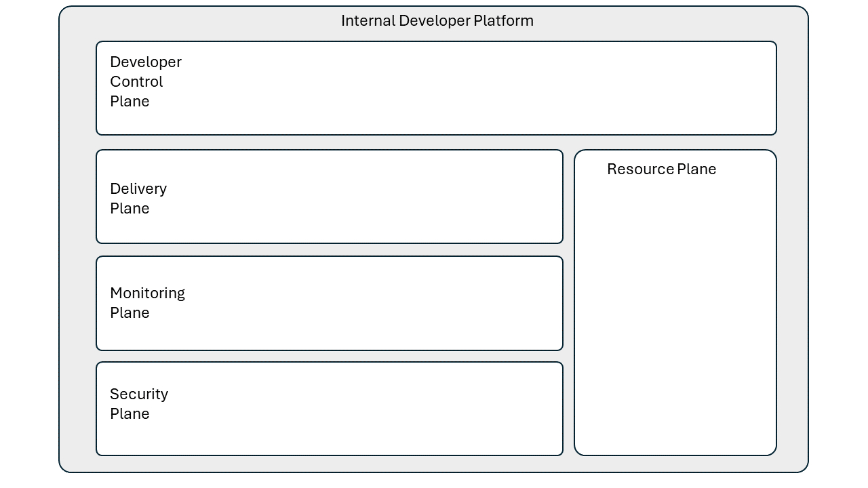The image size is (868, 488).
Task: Click gray gap between Monitoring and Security boxes
Action: [330, 356]
